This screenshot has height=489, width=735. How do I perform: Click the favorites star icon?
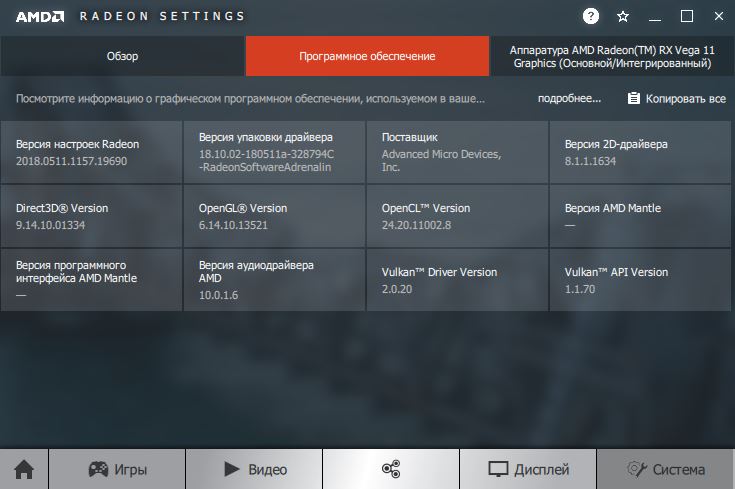(622, 17)
